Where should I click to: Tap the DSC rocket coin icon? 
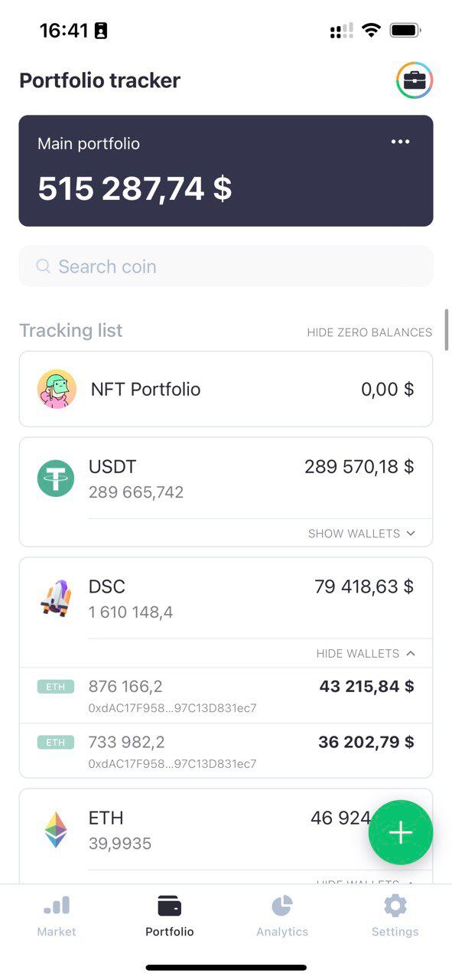pos(56,599)
